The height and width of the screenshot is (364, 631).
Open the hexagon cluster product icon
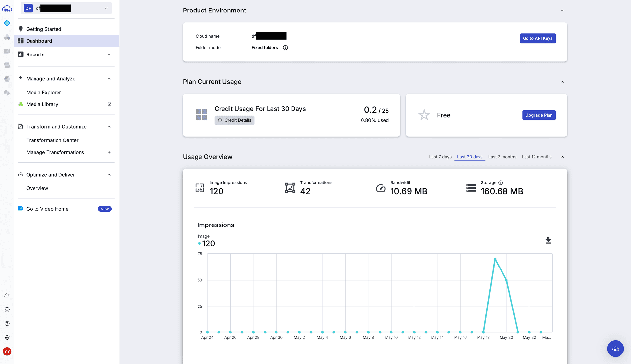[7, 37]
